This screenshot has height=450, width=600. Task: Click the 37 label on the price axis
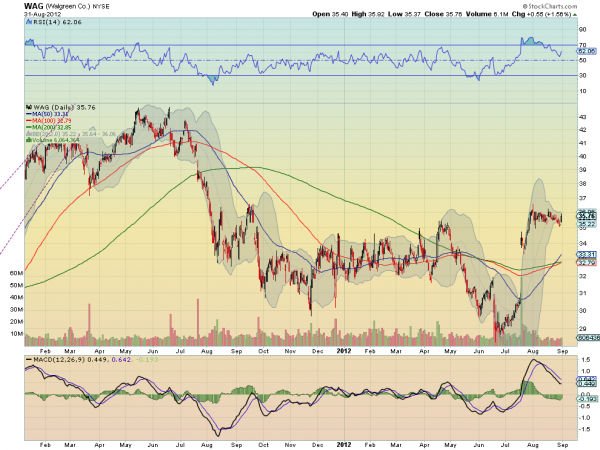[582, 198]
